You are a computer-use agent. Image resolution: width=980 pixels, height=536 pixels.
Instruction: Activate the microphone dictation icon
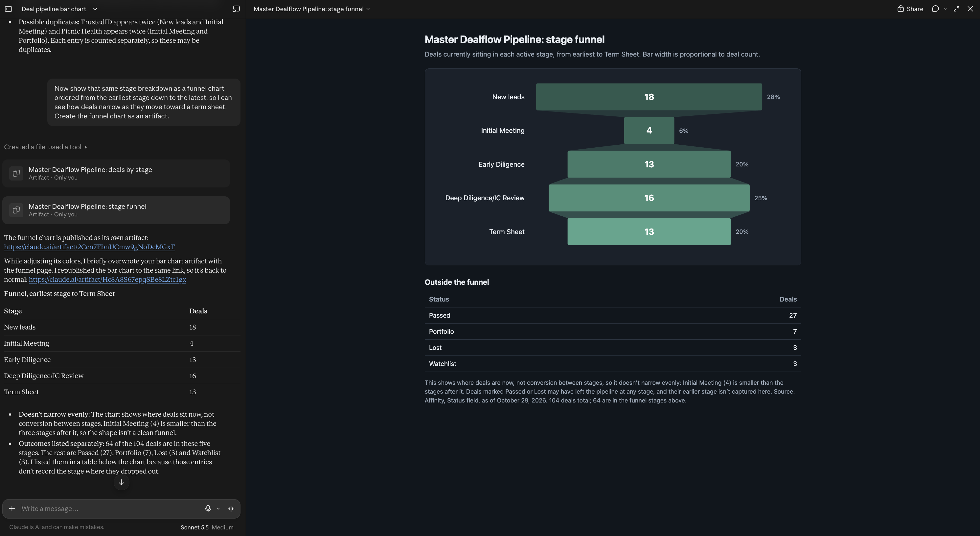(x=208, y=509)
